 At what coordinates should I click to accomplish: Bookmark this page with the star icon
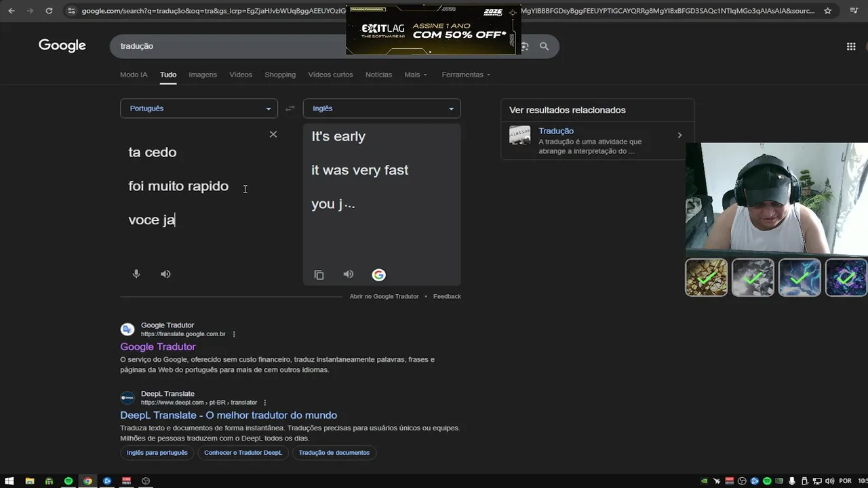click(827, 11)
